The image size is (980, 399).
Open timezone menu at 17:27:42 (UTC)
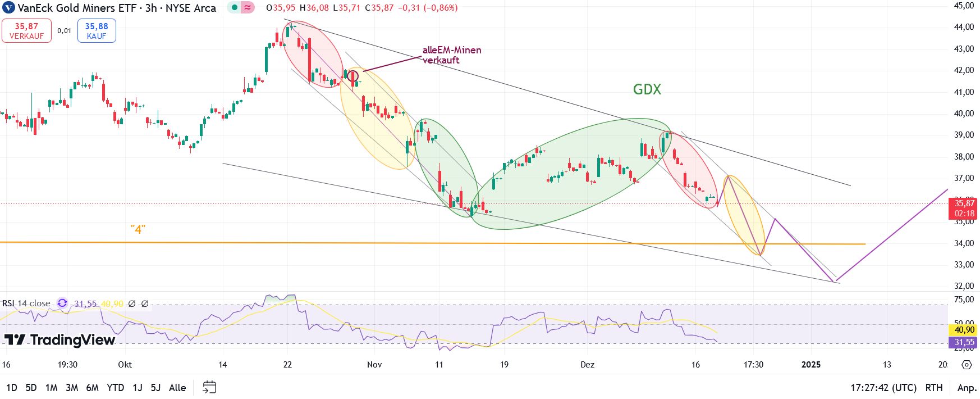click(883, 388)
